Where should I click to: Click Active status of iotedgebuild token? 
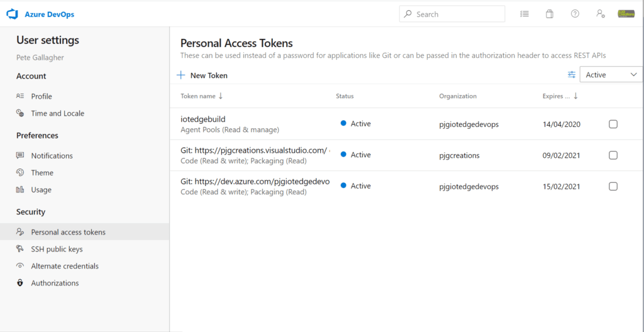[x=356, y=123]
